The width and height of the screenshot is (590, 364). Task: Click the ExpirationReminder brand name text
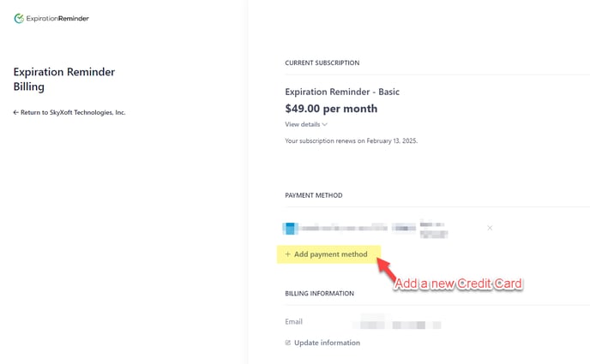[57, 18]
